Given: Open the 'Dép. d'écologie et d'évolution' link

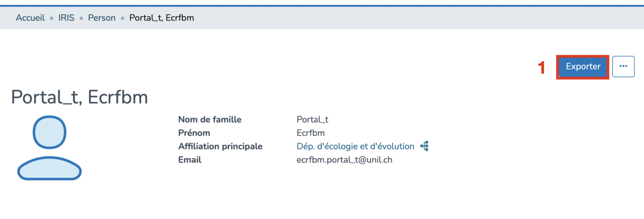Looking at the screenshot, I should coord(355,147).
